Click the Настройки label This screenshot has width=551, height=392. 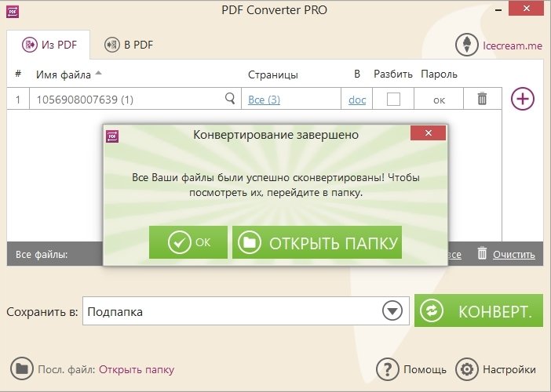pyautogui.click(x=509, y=369)
